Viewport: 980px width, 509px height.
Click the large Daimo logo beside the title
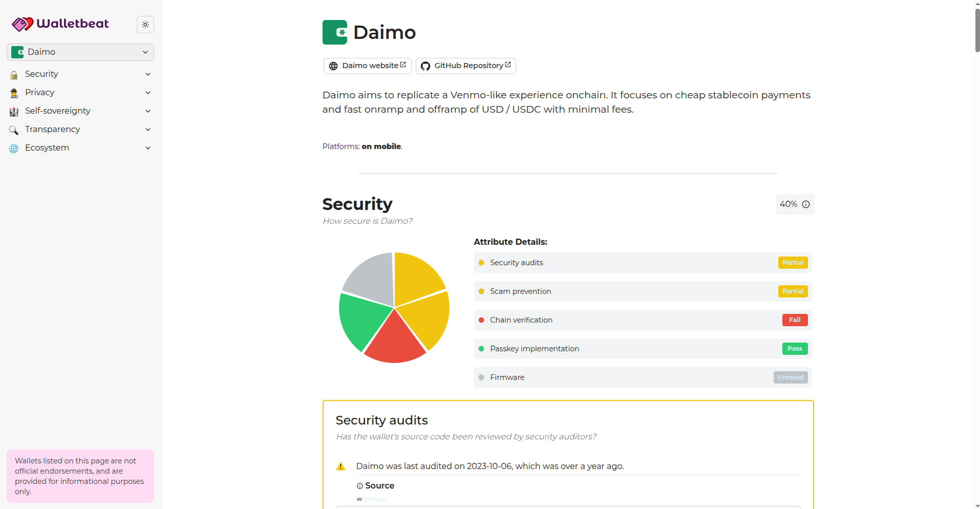335,32
